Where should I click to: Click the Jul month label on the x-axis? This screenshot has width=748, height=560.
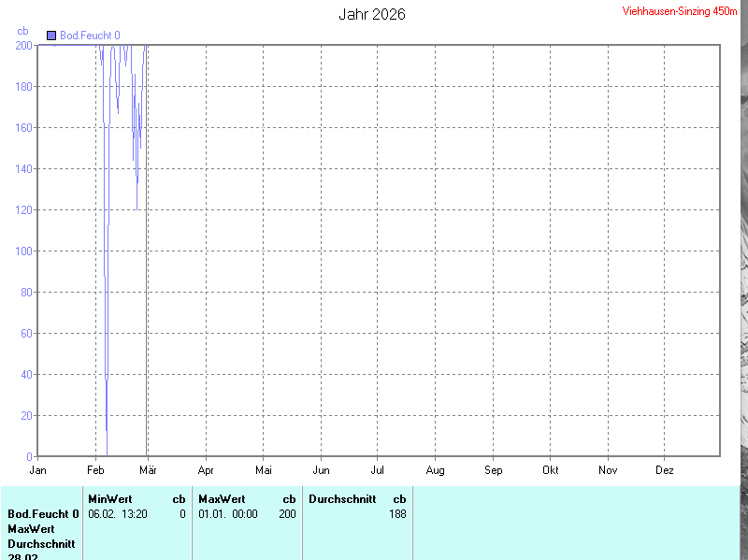point(378,469)
